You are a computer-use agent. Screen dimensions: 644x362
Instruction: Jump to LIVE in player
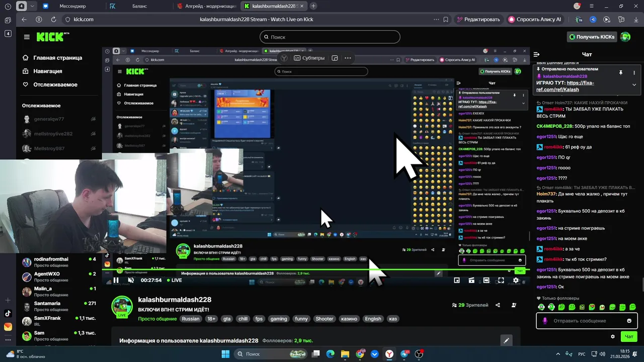point(174,280)
